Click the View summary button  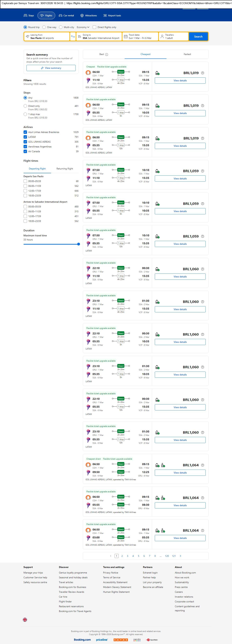[x=51, y=68]
